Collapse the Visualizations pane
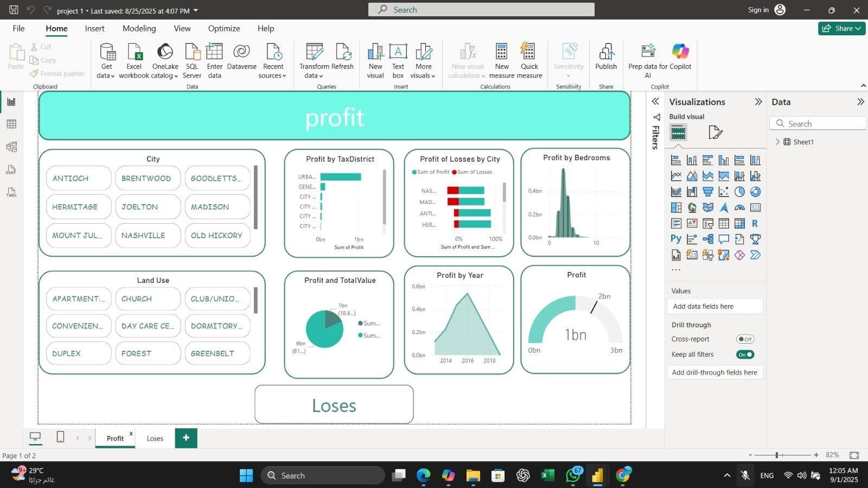This screenshot has height=488, width=868. (x=758, y=102)
